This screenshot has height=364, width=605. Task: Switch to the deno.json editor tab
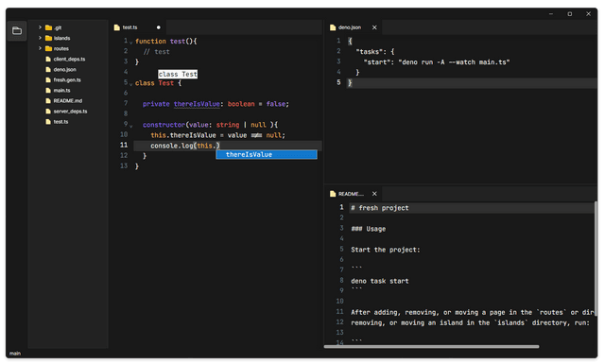point(350,27)
